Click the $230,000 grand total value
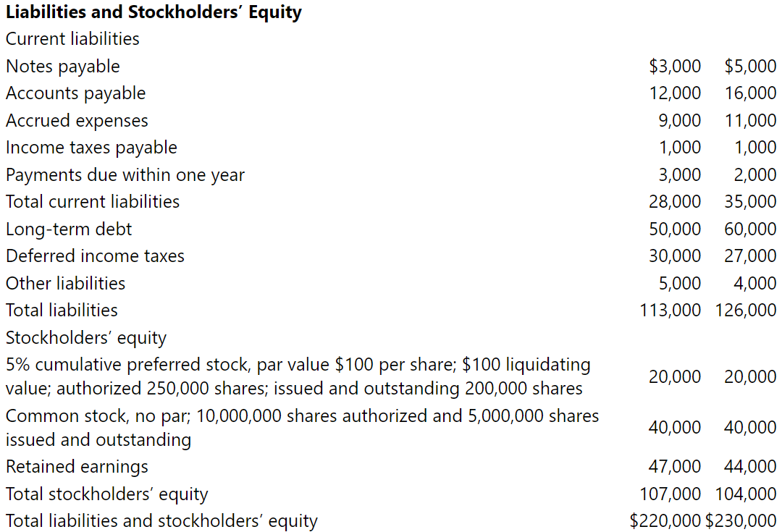This screenshot has height=532, width=782. click(741, 521)
